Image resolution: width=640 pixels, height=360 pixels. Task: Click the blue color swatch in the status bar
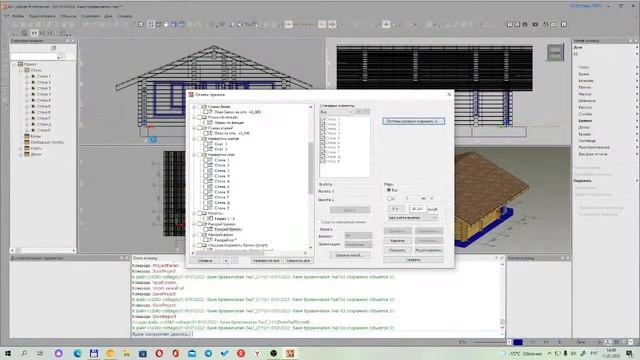pos(518,342)
